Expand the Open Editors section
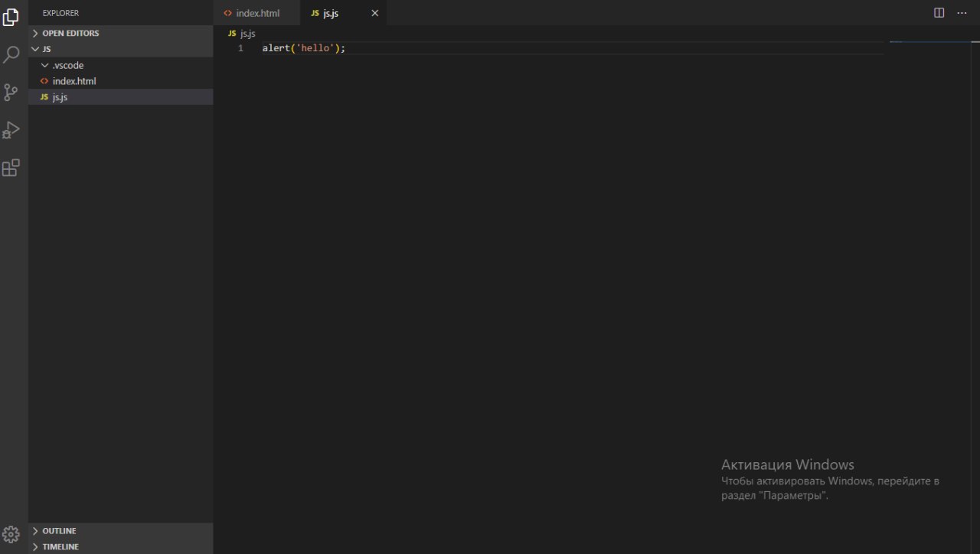The height and width of the screenshot is (554, 980). [x=70, y=33]
